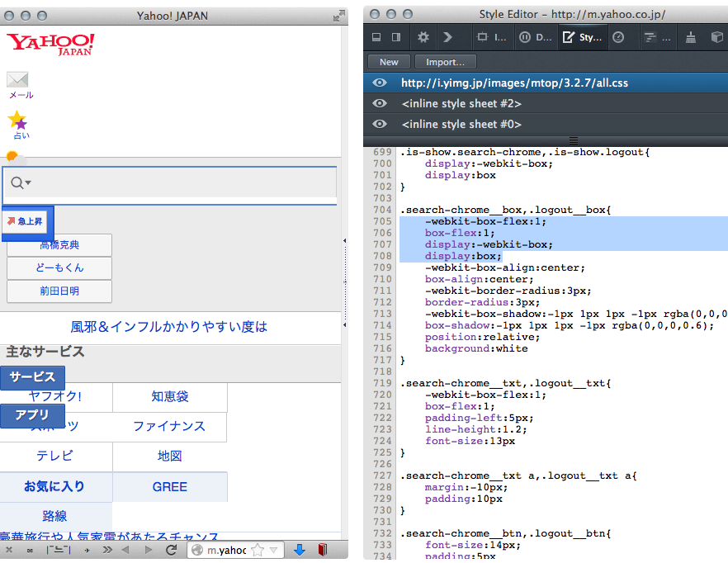This screenshot has width=728, height=563.
Task: Toggle the side dock layout icon in devtools
Action: click(x=396, y=37)
